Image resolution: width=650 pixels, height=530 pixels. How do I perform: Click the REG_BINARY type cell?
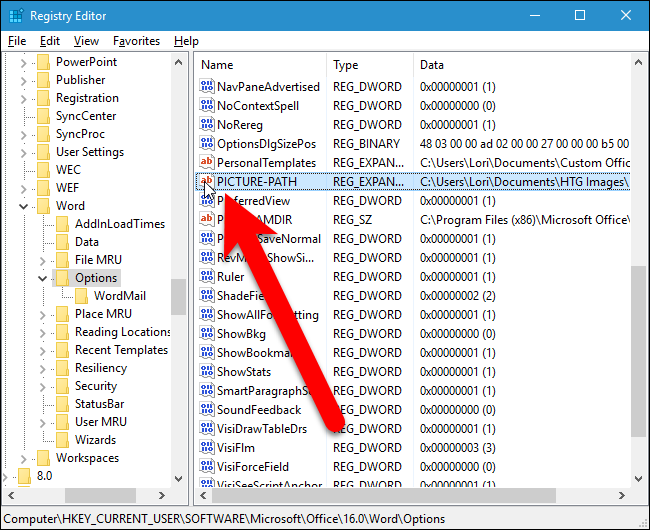pos(366,144)
